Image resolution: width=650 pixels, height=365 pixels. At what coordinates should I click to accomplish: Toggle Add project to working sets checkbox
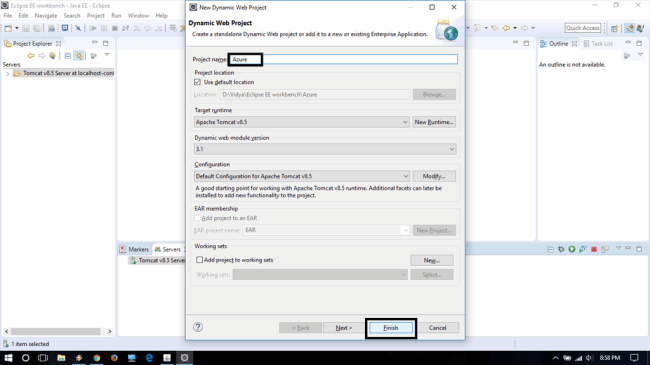coord(199,260)
